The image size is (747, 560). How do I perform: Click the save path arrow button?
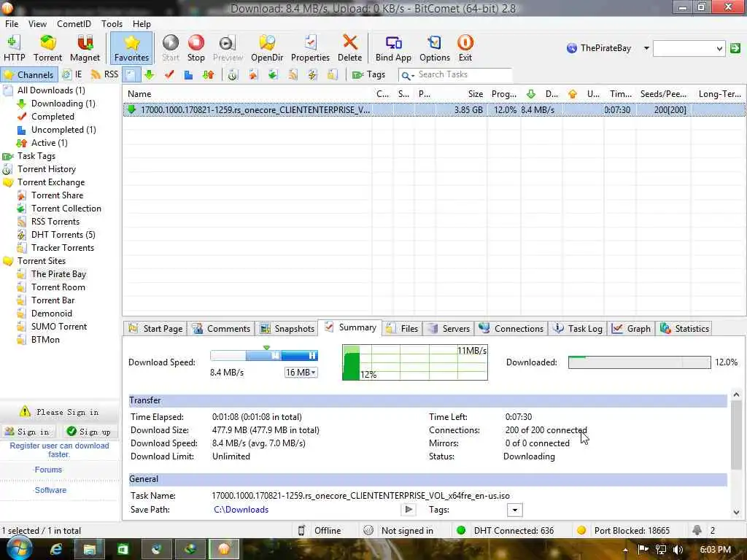pyautogui.click(x=409, y=510)
